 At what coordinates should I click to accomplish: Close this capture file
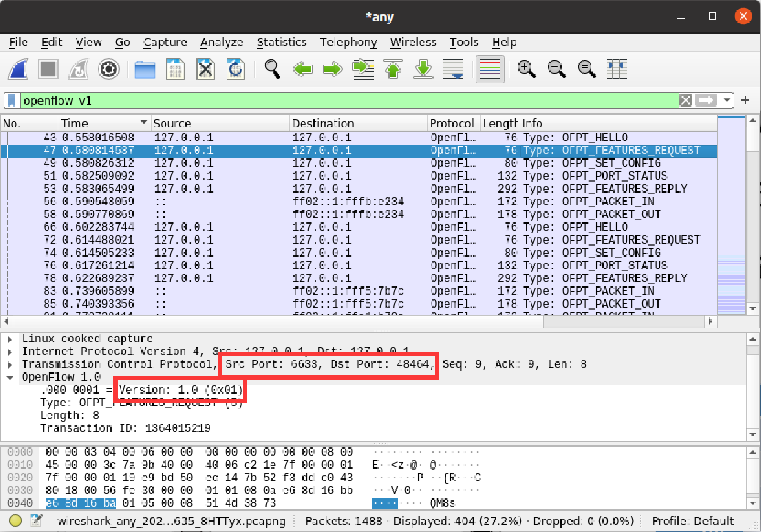tap(206, 69)
